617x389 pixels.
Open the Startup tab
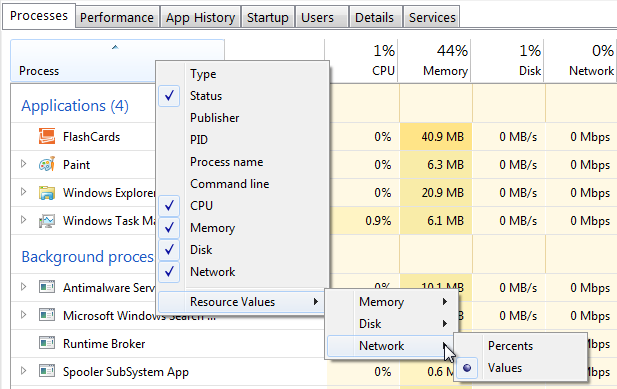(268, 17)
